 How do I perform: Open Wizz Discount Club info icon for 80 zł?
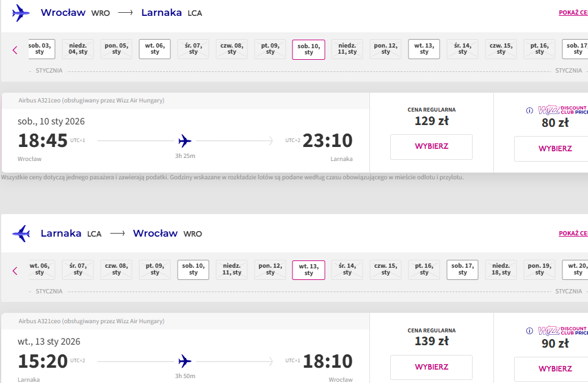tap(529, 110)
